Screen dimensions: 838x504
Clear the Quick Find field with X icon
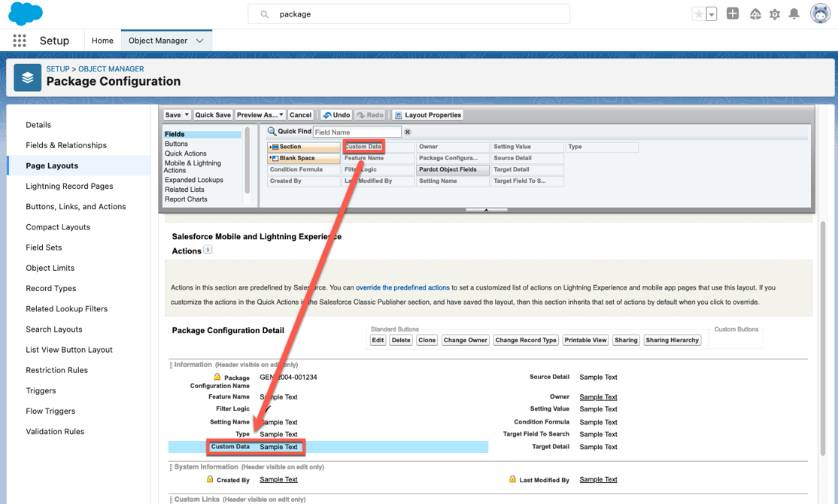tap(408, 132)
